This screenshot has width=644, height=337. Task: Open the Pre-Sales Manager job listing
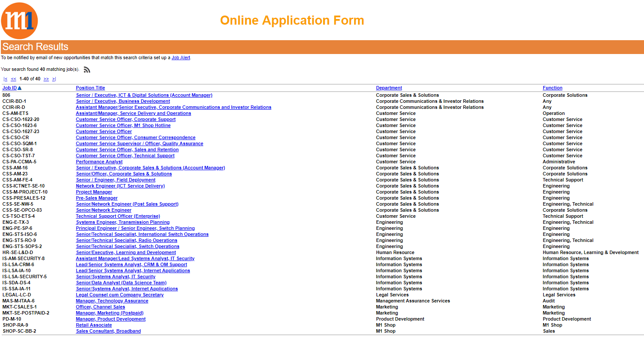coord(97,198)
